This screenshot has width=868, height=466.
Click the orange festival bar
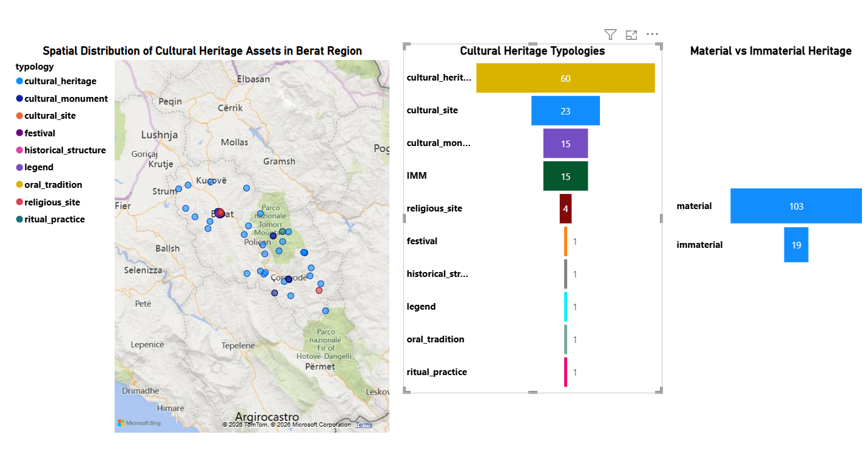click(565, 242)
